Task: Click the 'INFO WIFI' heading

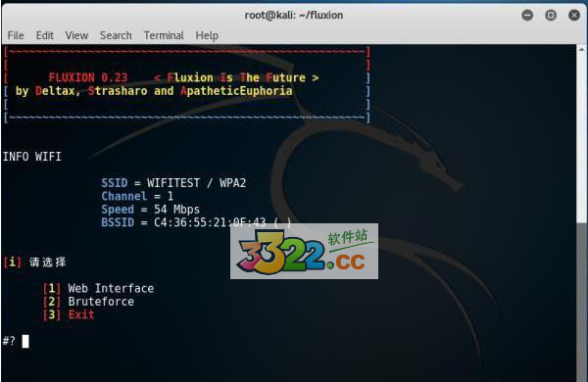Action: [32, 157]
